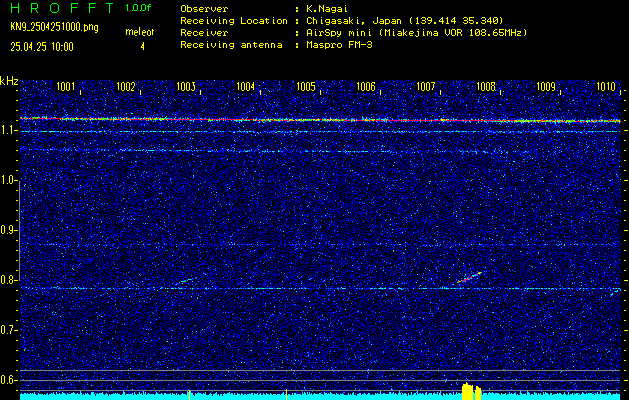Select the file name KN9_2504251000.png
Image resolution: width=629 pixels, height=400 pixels.
(x=54, y=28)
